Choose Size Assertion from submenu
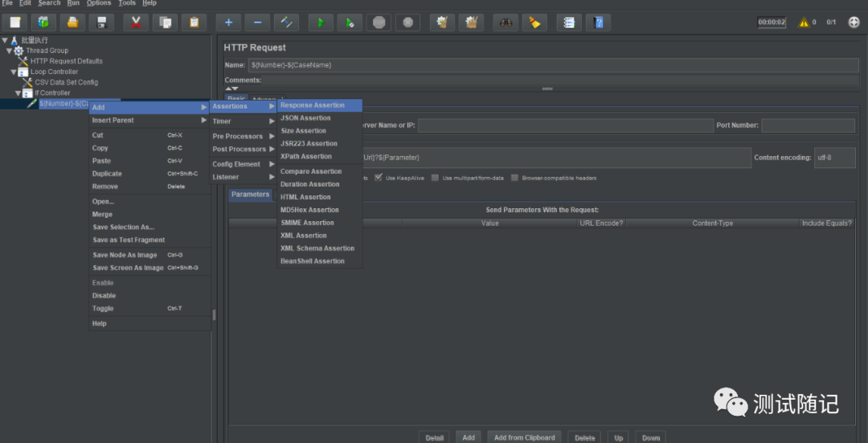Viewport: 868px width, 443px height. (319, 131)
